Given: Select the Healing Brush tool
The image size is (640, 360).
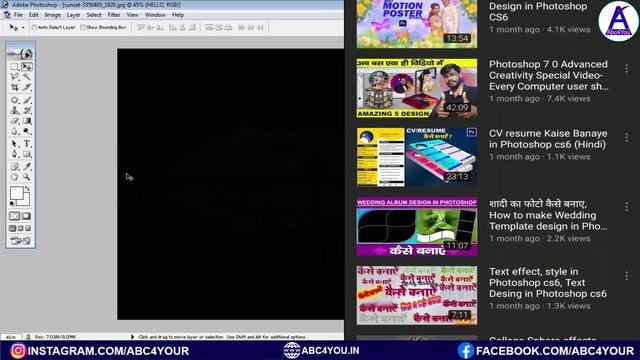Looking at the screenshot, I should pyautogui.click(x=15, y=100).
